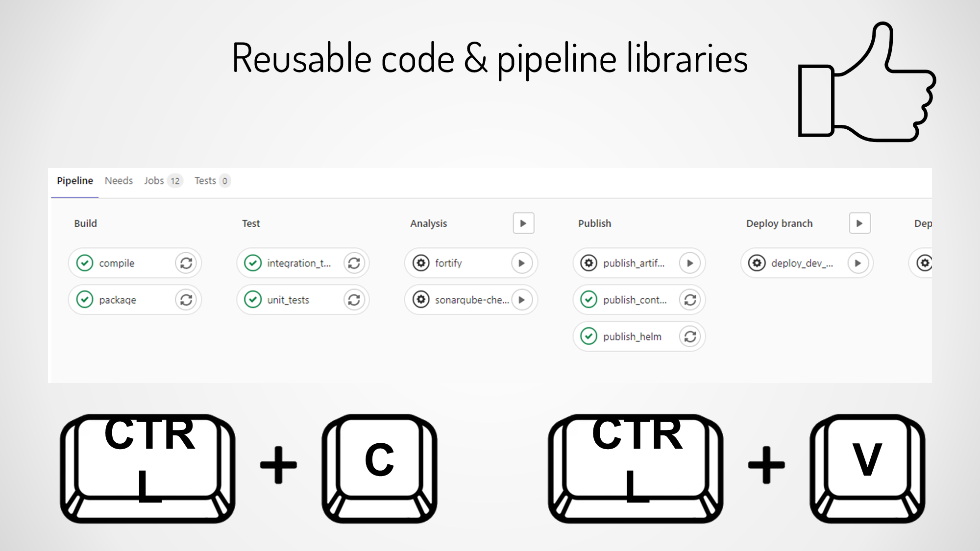Switch to the Needs tab

(119, 181)
